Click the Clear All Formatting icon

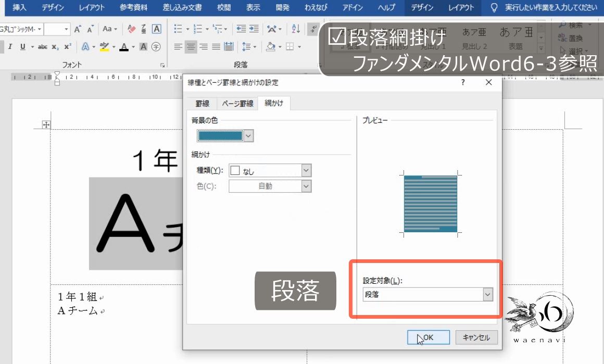point(131,29)
